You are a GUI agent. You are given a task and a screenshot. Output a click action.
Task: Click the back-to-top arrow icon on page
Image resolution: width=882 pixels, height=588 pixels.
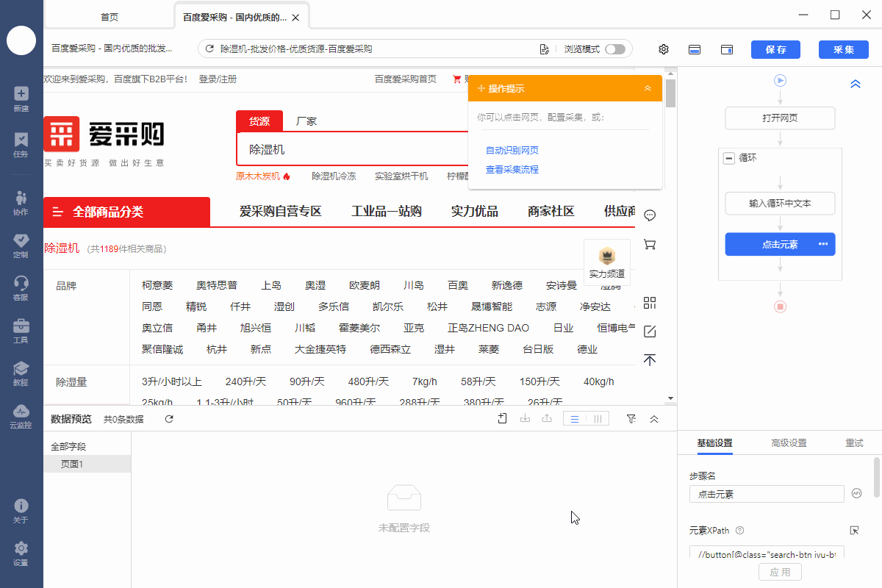click(x=650, y=360)
